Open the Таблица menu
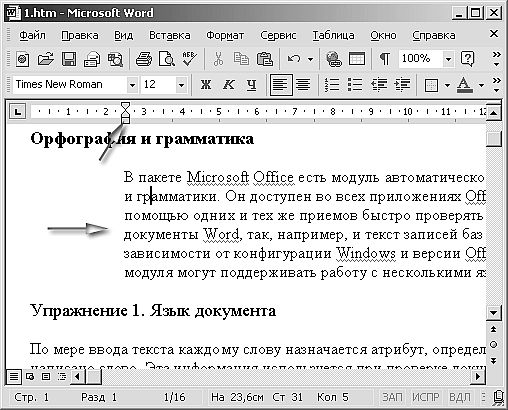This screenshot has width=508, height=410. click(333, 35)
